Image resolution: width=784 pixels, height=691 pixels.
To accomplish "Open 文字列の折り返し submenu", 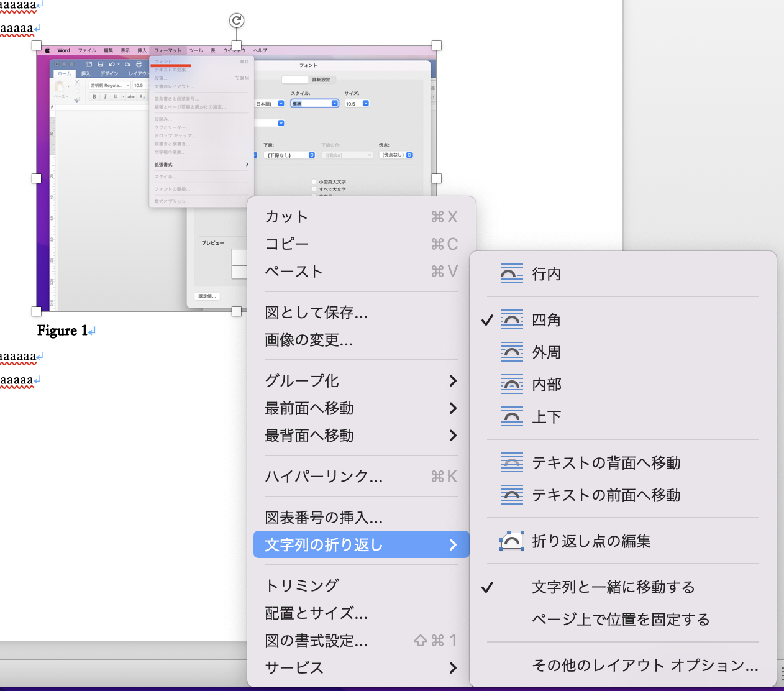I will click(x=362, y=545).
